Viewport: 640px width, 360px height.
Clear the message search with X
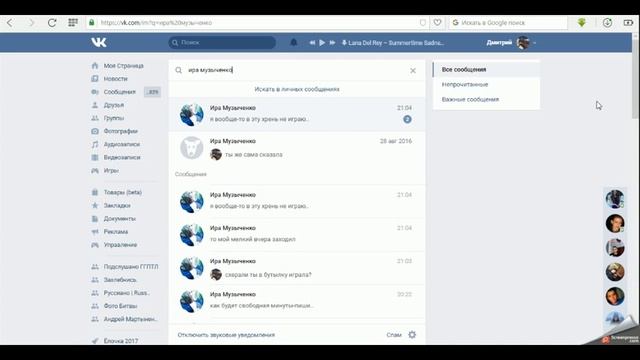pos(413,71)
